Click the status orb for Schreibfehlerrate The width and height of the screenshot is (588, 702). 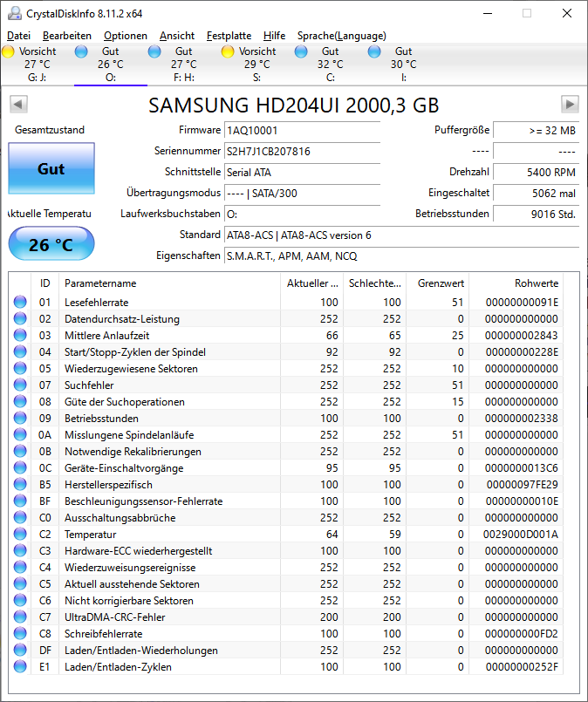20,633
